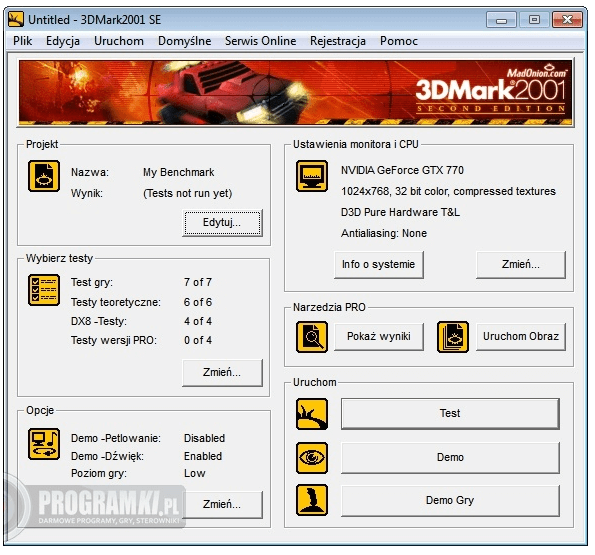595x555 pixels.
Task: Click the Opcje demo settings icon
Action: [x=44, y=444]
